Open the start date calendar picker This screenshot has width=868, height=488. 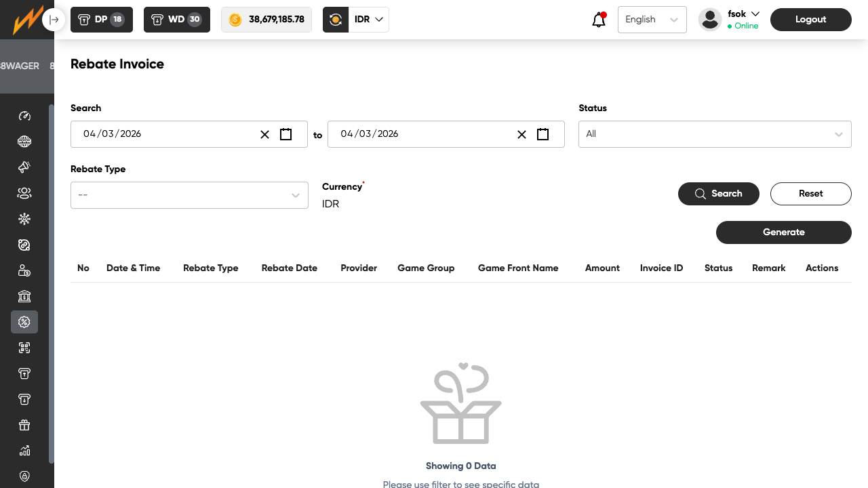coord(286,134)
